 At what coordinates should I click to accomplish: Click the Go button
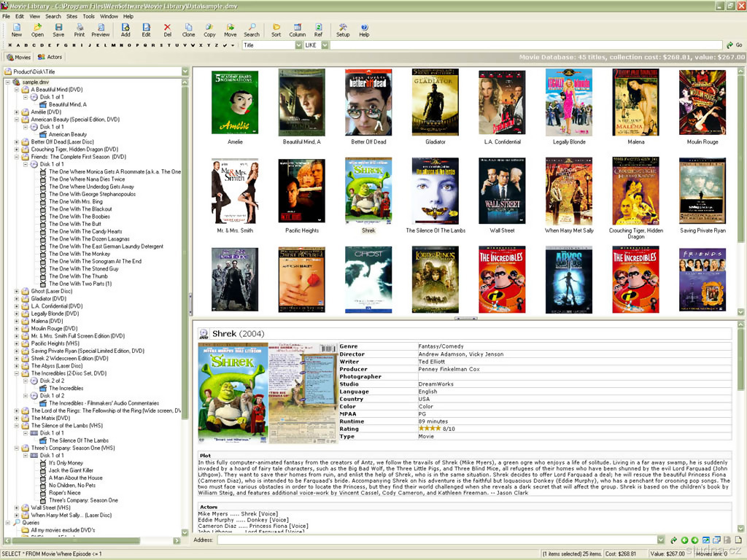point(734,45)
